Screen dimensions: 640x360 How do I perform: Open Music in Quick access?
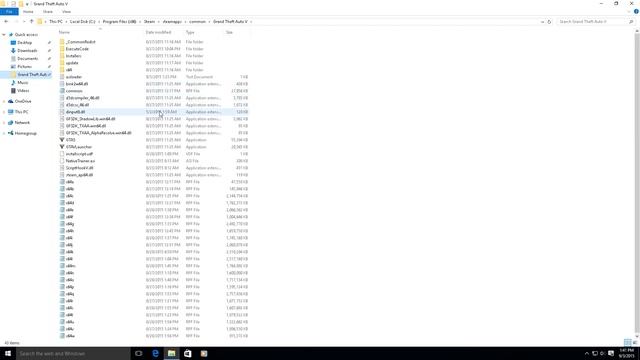pos(22,82)
